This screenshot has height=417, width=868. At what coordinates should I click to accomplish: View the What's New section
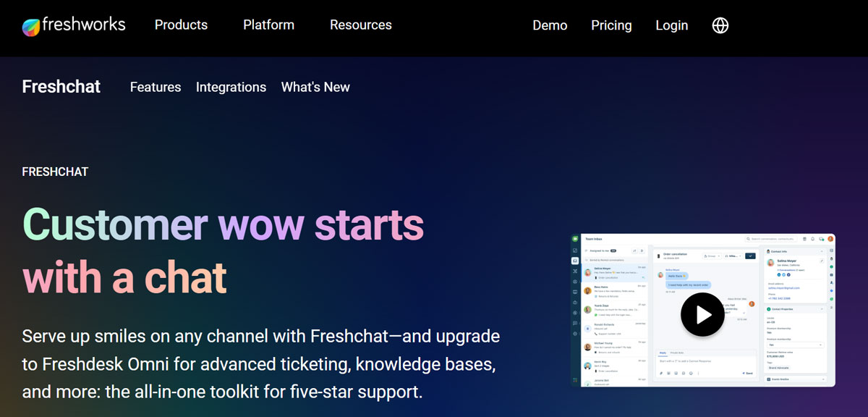click(315, 87)
